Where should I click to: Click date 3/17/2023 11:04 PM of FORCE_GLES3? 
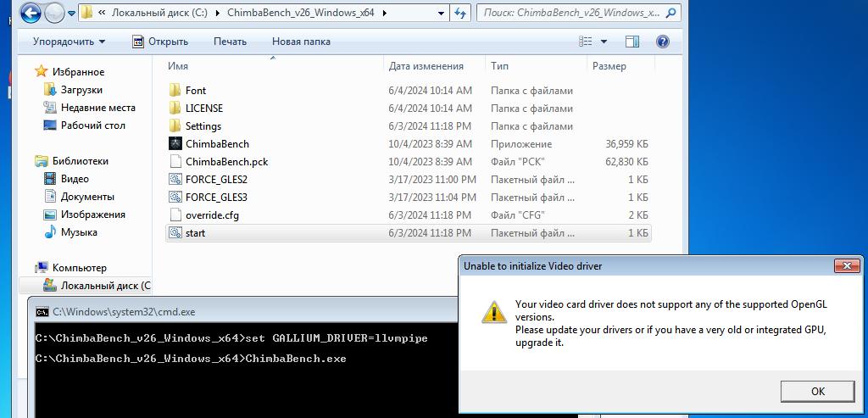pyautogui.click(x=431, y=197)
